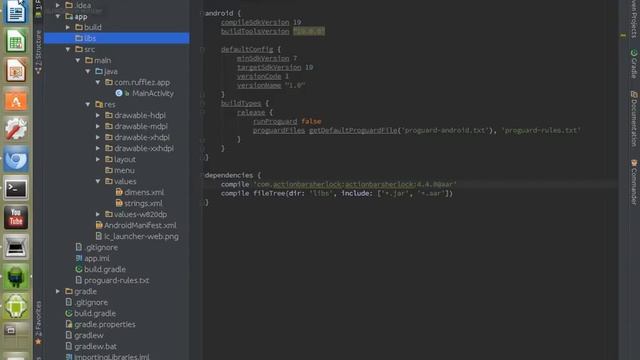
Task: Collapse the values folder
Action: (98, 181)
